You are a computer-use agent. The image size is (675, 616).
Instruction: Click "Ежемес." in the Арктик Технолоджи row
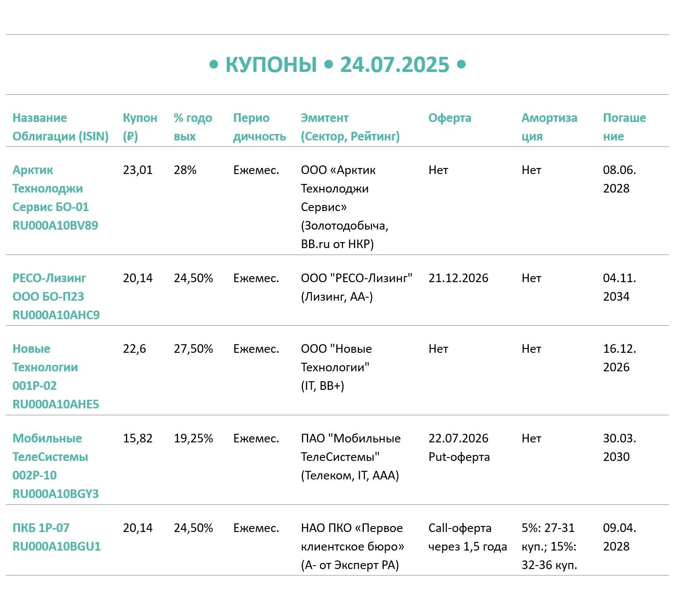[256, 170]
